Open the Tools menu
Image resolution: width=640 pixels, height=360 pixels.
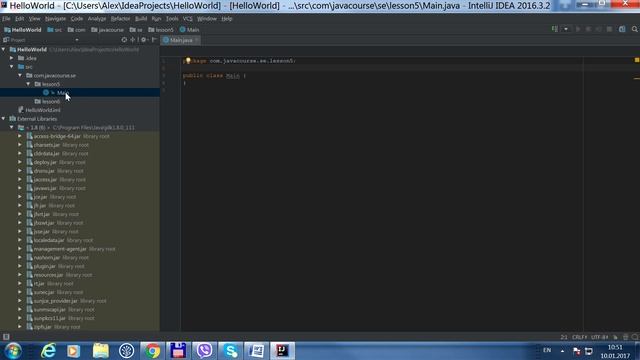[172, 19]
